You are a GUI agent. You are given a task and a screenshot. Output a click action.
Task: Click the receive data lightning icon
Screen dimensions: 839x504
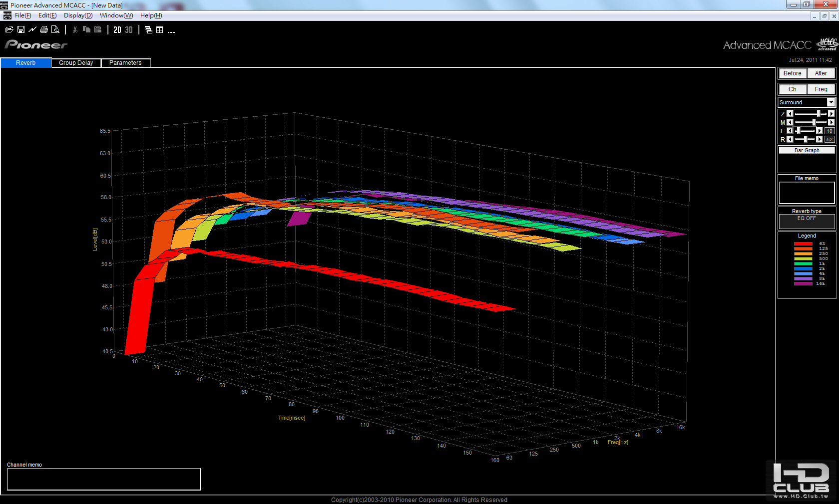32,30
